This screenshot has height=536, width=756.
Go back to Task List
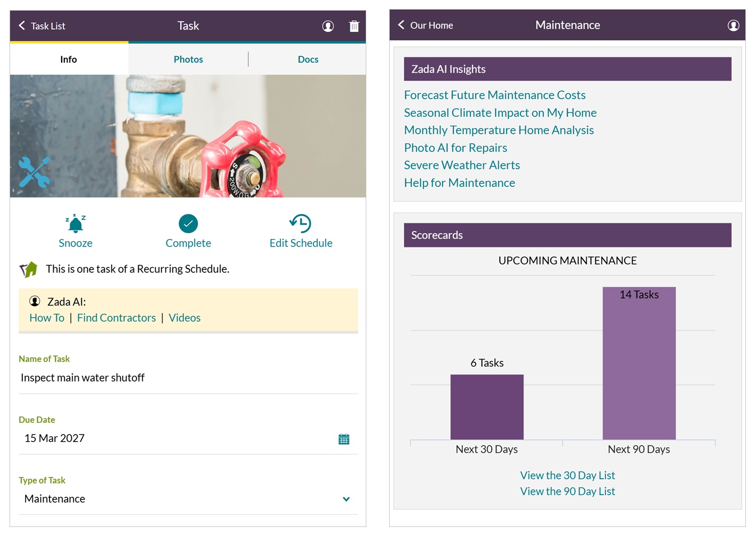42,26
